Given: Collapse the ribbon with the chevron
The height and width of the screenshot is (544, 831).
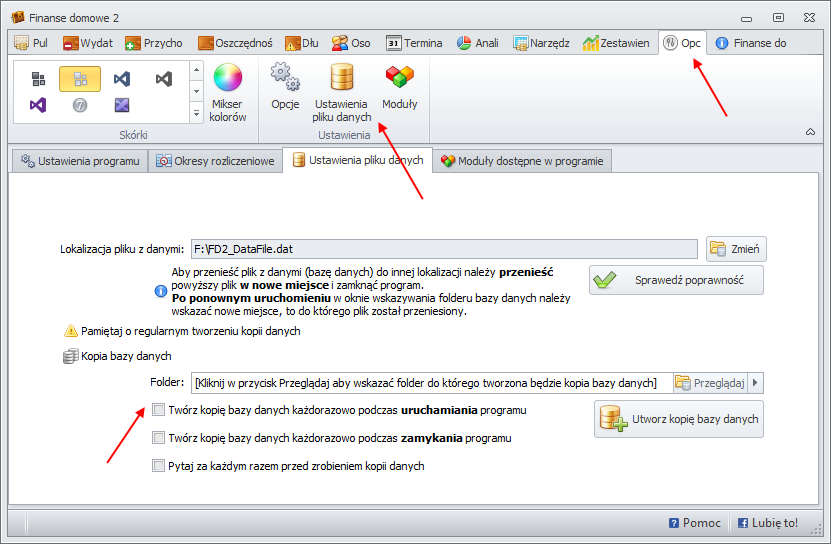Looking at the screenshot, I should pyautogui.click(x=809, y=132).
